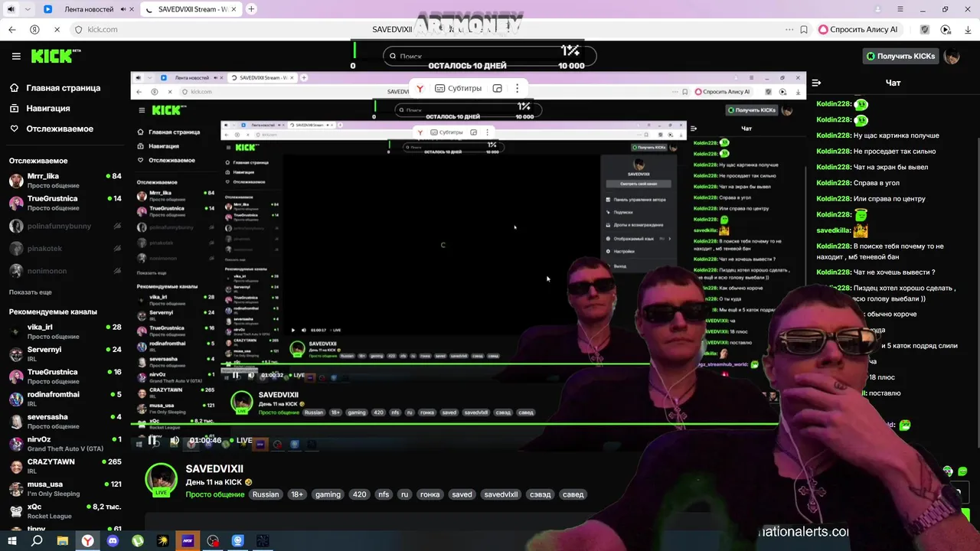
Task: Click the Получить KICKs button
Action: click(900, 56)
